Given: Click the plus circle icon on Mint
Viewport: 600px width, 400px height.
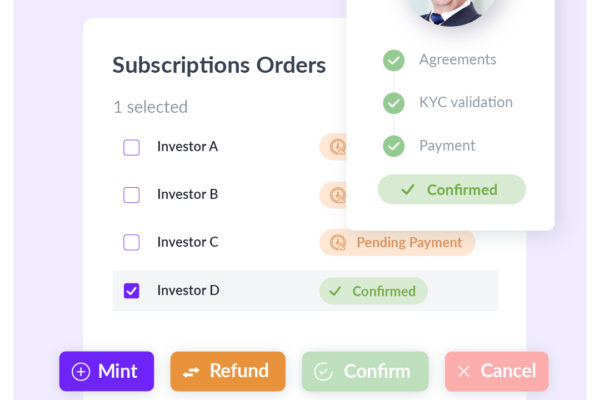Looking at the screenshot, I should point(81,371).
